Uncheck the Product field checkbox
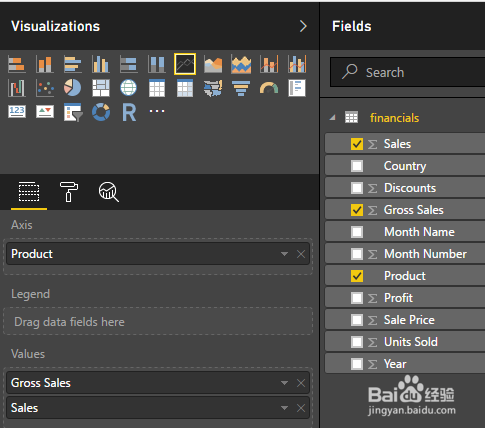Viewport: 485px width, 428px height. (x=357, y=276)
